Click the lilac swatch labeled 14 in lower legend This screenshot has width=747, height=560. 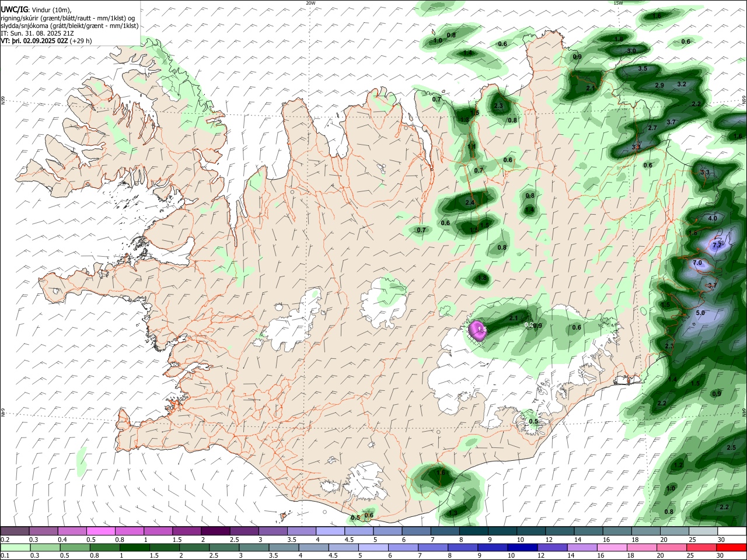(x=582, y=548)
